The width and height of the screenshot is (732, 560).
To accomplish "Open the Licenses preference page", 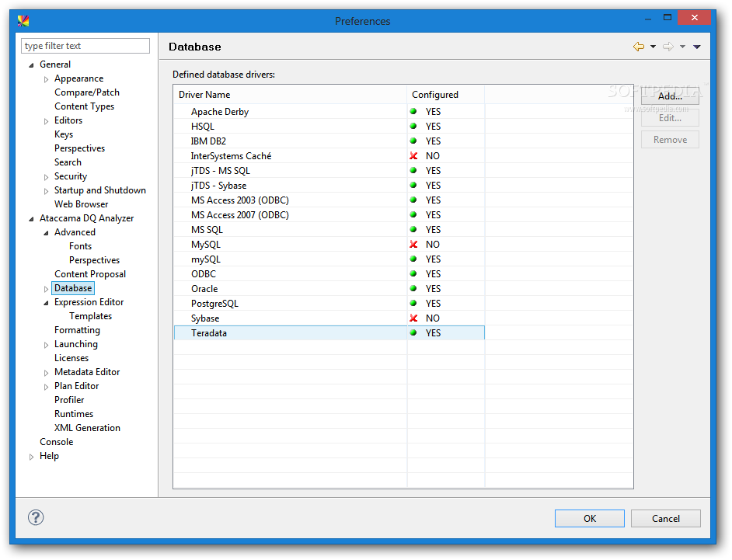I will click(x=71, y=358).
